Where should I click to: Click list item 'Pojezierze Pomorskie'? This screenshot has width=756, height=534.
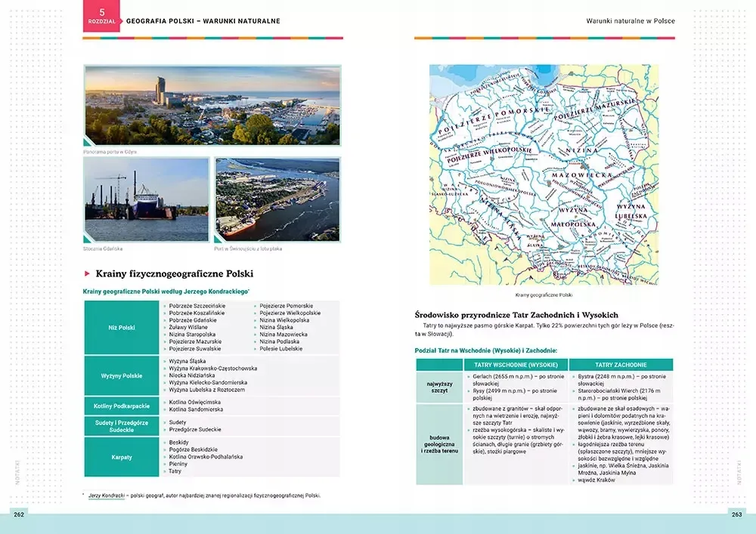(x=286, y=306)
